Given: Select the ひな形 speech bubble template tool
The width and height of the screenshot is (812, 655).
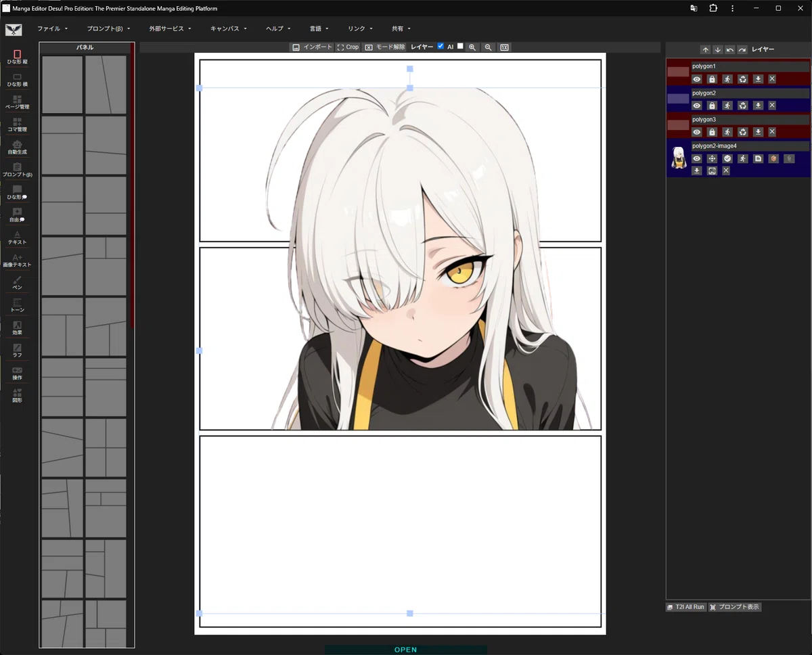Looking at the screenshot, I should pyautogui.click(x=17, y=192).
